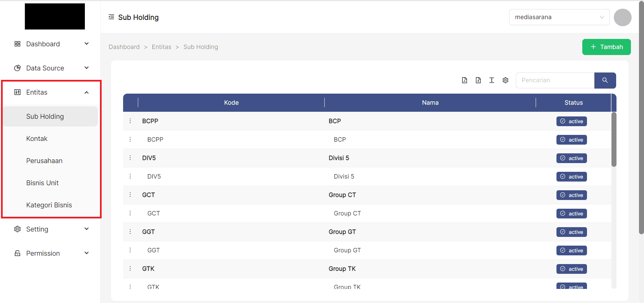Export the table to Excel

coord(478,80)
